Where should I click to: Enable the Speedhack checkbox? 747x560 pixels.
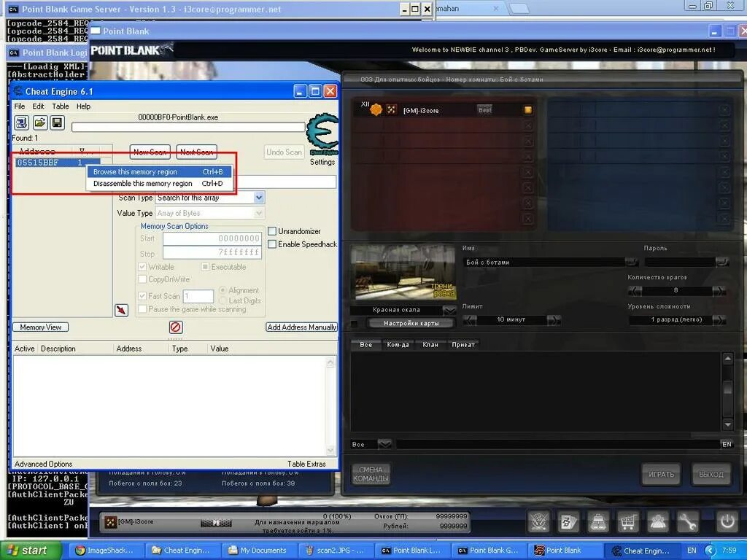click(272, 244)
